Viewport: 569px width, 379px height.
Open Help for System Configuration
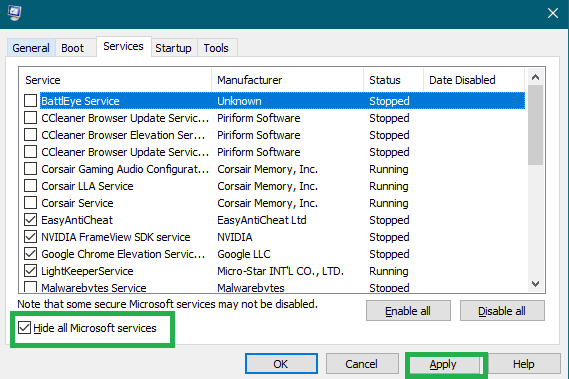point(524,364)
